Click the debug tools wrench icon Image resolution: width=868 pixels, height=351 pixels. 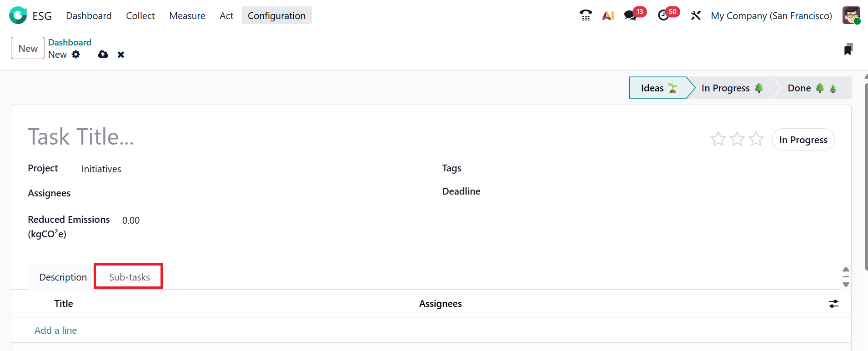click(696, 15)
